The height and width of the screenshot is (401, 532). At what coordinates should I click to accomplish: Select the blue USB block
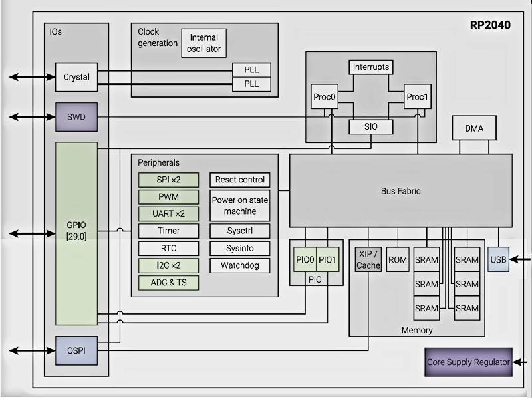coord(498,259)
